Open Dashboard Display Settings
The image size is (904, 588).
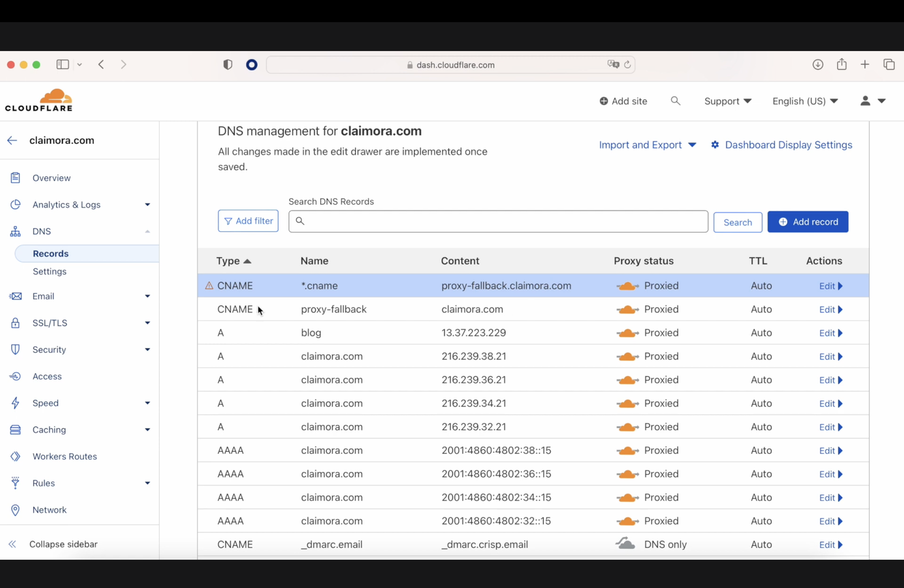[x=781, y=145]
